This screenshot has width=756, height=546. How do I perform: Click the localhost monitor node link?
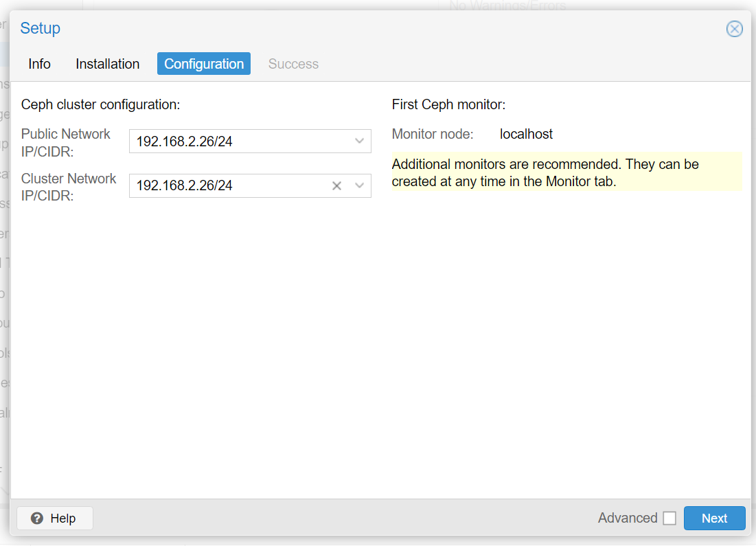click(x=526, y=134)
